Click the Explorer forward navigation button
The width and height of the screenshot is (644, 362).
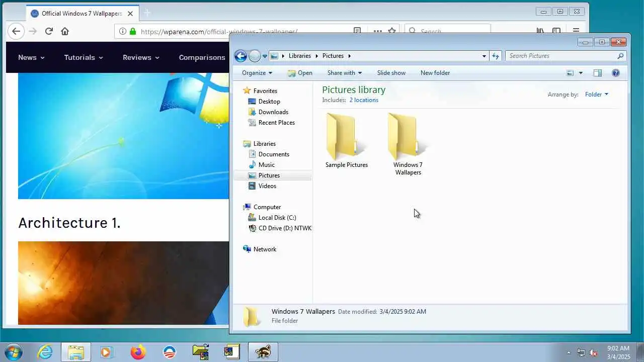coord(255,56)
